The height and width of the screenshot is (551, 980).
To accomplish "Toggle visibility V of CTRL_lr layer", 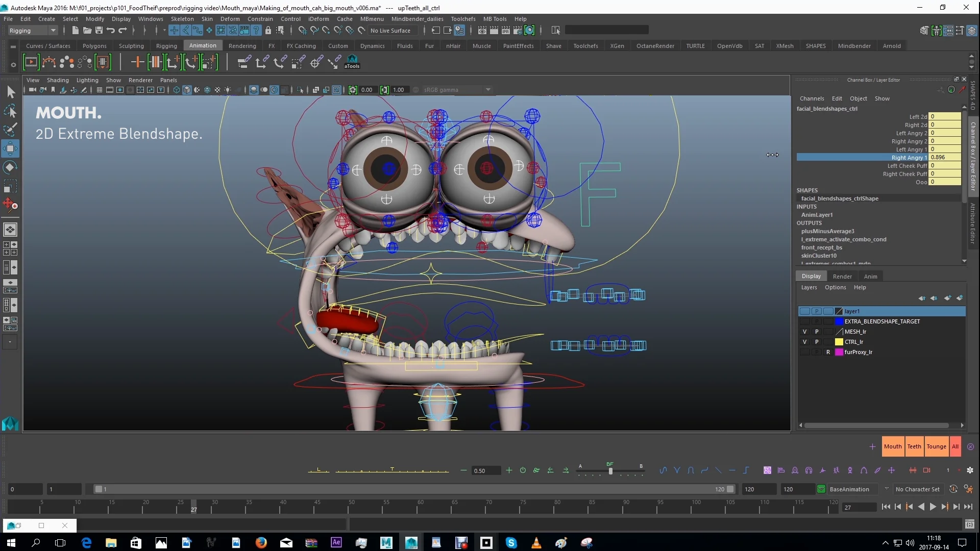I will point(805,342).
